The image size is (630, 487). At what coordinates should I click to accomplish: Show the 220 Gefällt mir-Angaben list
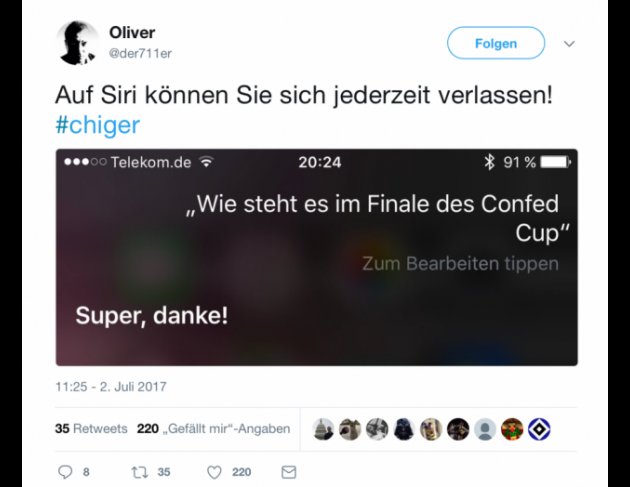[213, 429]
